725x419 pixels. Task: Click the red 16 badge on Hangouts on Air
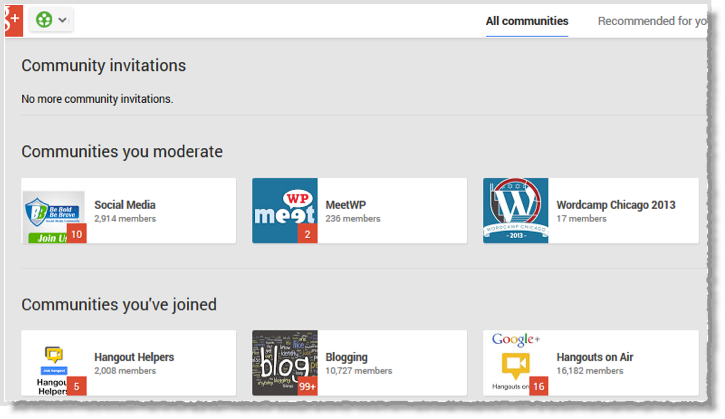539,386
